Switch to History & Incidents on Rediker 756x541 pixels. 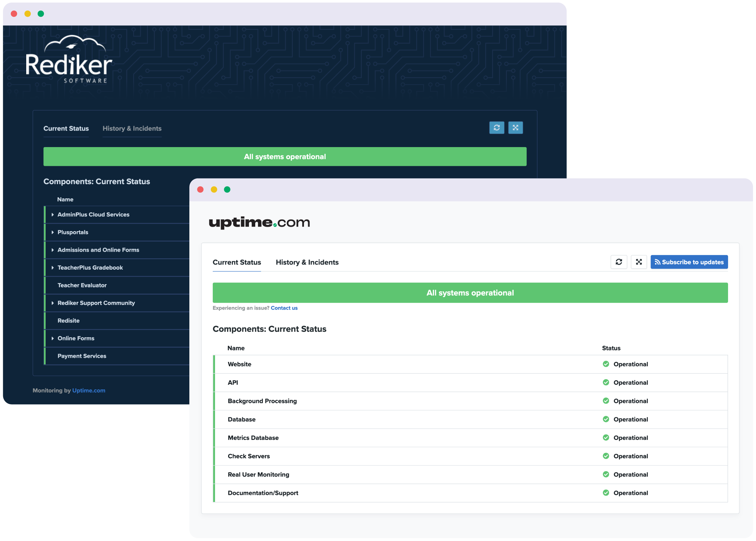pyautogui.click(x=132, y=129)
